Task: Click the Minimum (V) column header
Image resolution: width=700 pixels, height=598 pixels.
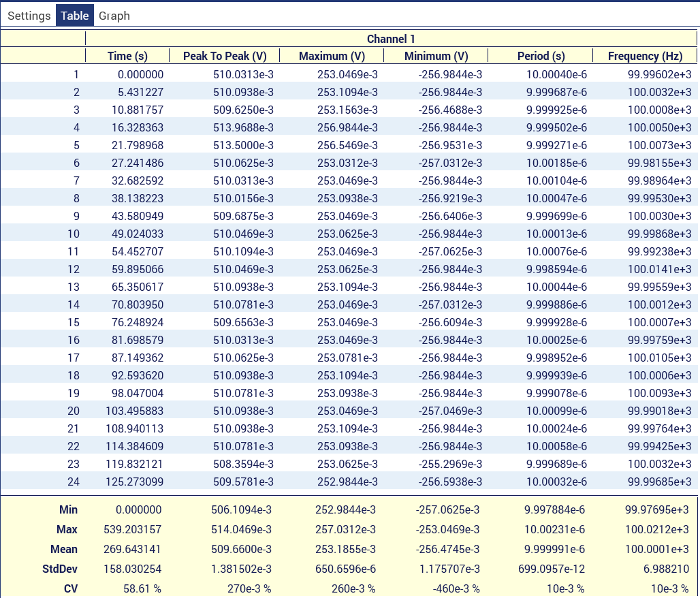Action: [x=436, y=57]
